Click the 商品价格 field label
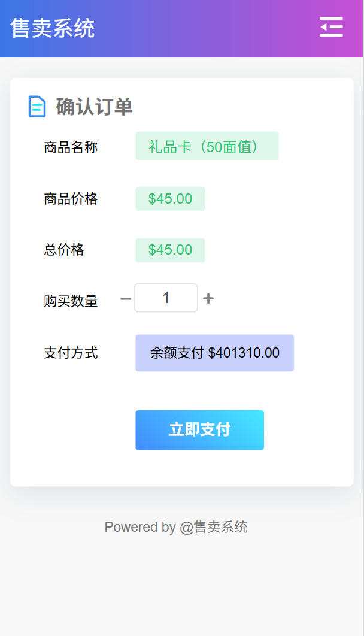Viewport: 364px width, 636px height. coord(71,199)
